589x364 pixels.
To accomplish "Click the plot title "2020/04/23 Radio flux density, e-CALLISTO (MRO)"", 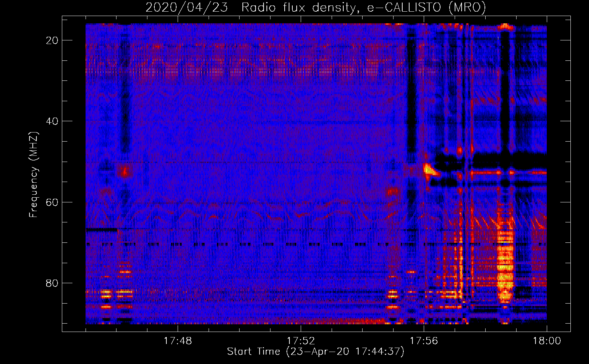I will tap(316, 7).
